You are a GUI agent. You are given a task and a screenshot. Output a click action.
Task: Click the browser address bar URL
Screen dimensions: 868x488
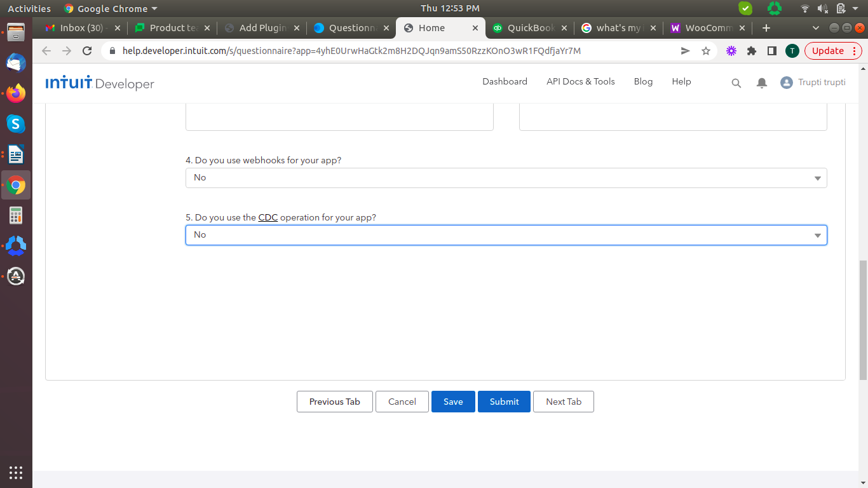click(351, 51)
